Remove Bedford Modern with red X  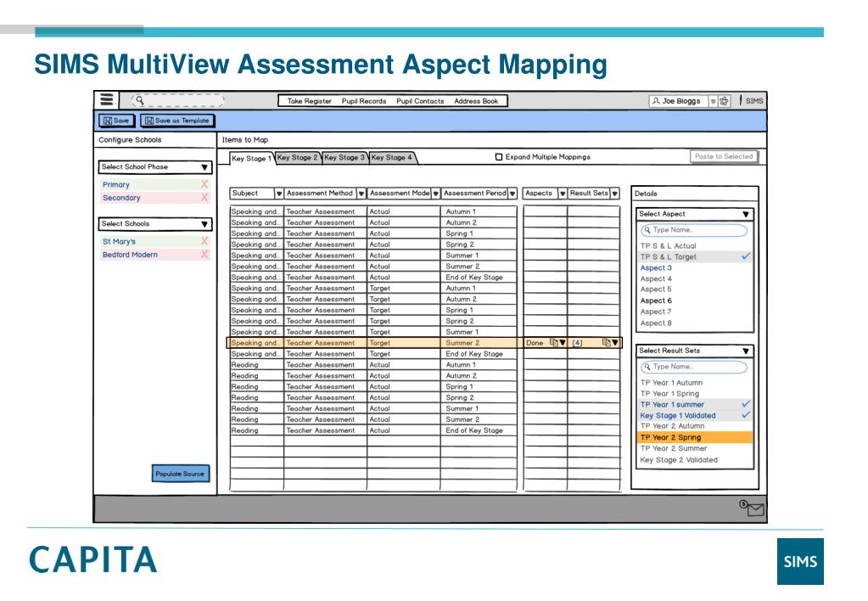[x=204, y=255]
